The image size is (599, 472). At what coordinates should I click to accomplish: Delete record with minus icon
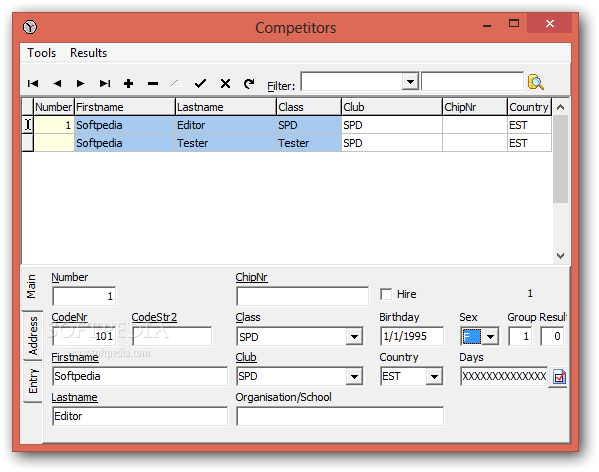[x=153, y=83]
